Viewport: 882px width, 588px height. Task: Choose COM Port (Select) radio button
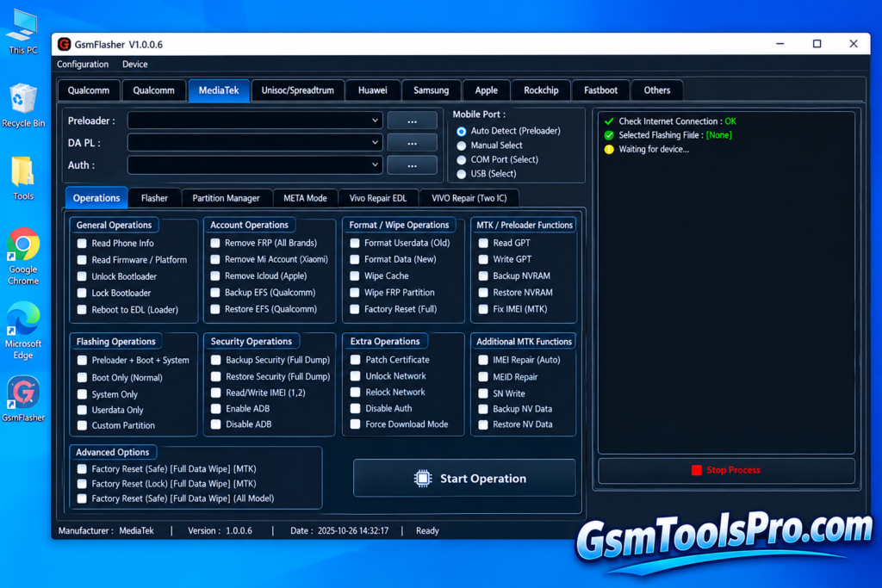pos(462,159)
